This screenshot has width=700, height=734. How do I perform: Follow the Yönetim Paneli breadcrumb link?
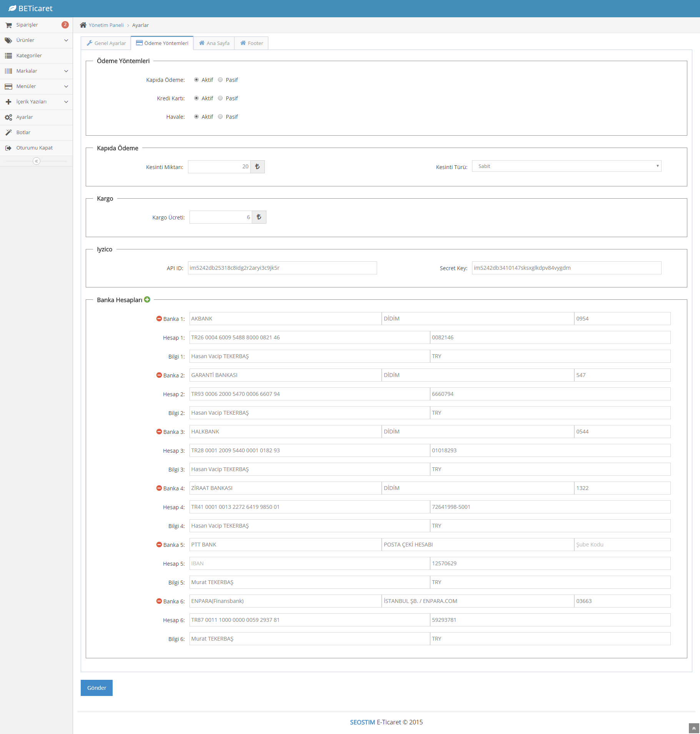click(x=106, y=25)
